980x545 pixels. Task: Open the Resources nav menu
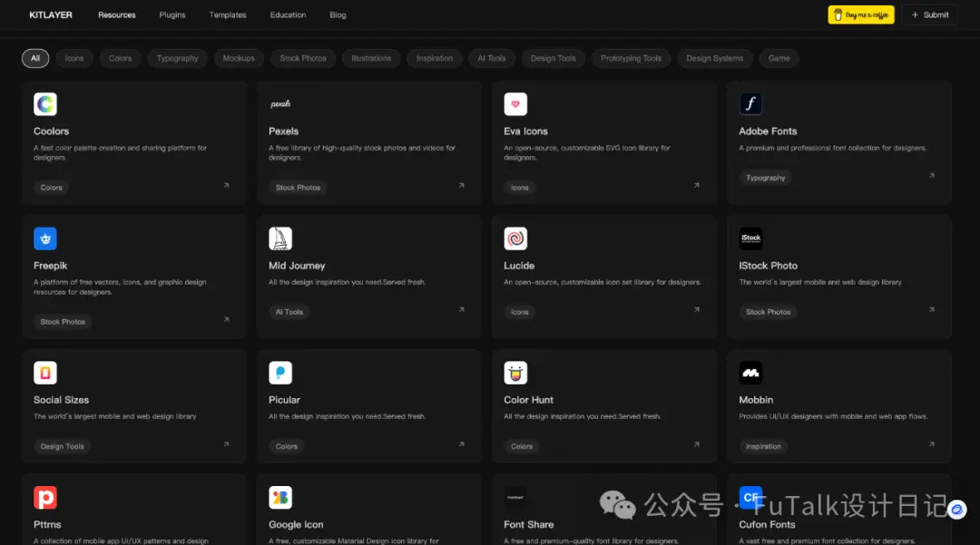(117, 15)
